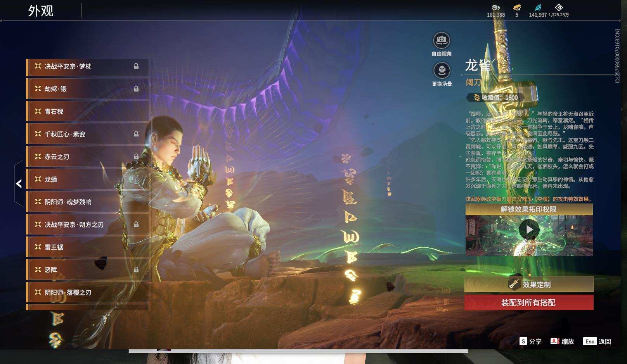Collapse the skin list with left arrow
This screenshot has height=364, width=627.
tap(19, 183)
